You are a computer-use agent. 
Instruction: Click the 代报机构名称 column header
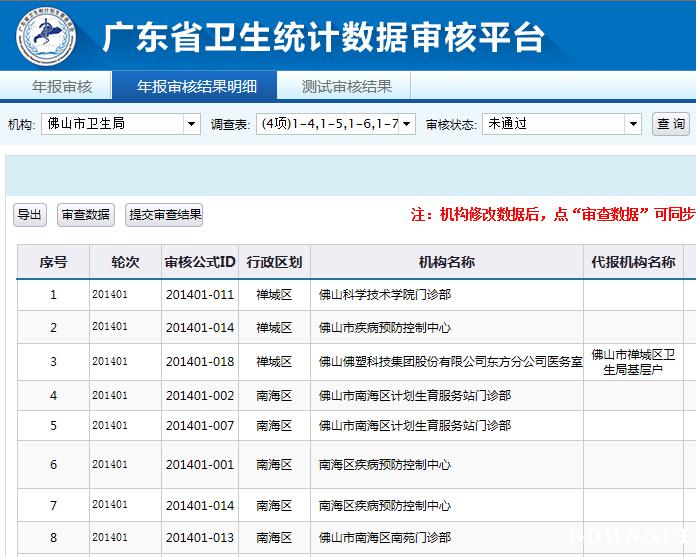point(633,262)
